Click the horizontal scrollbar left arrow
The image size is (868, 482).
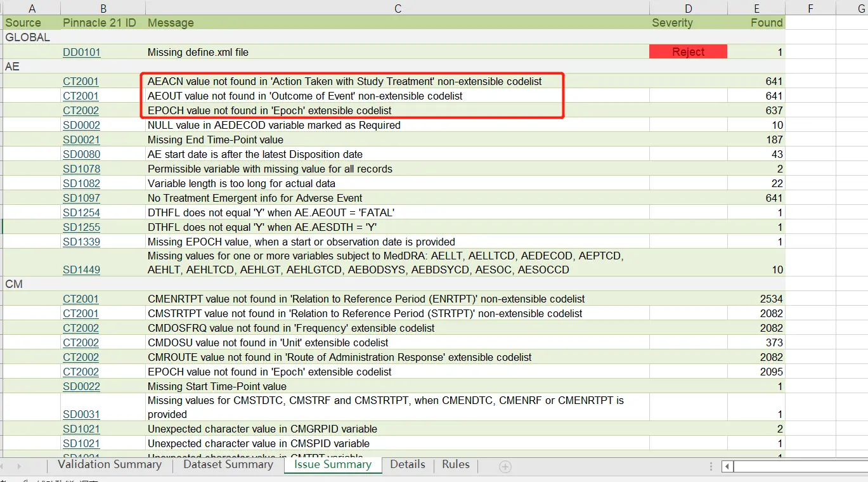(728, 467)
